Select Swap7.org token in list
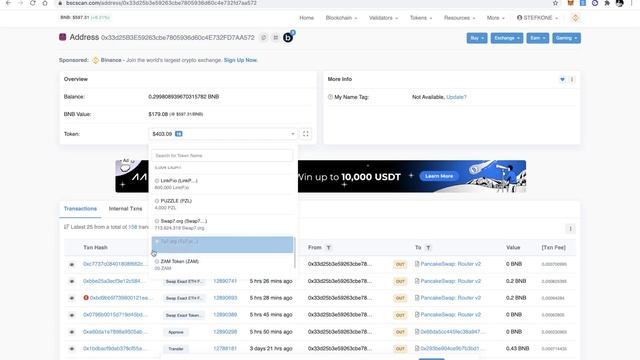Viewport: 640px width, 360px height. click(223, 224)
